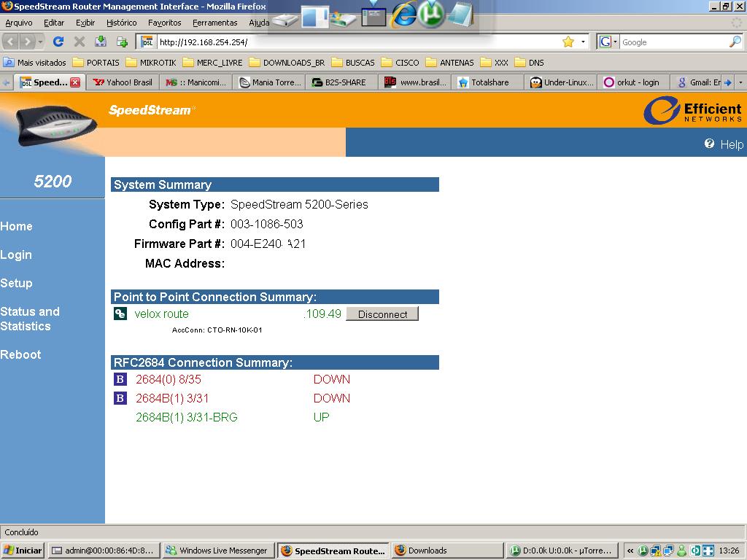Click the velox route connection icon
Image resolution: width=747 pixels, height=560 pixels.
tap(120, 314)
